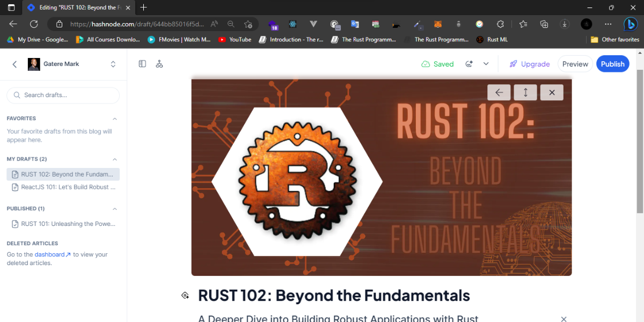644x322 pixels.
Task: Click the browser address bar URL
Action: tap(137, 24)
